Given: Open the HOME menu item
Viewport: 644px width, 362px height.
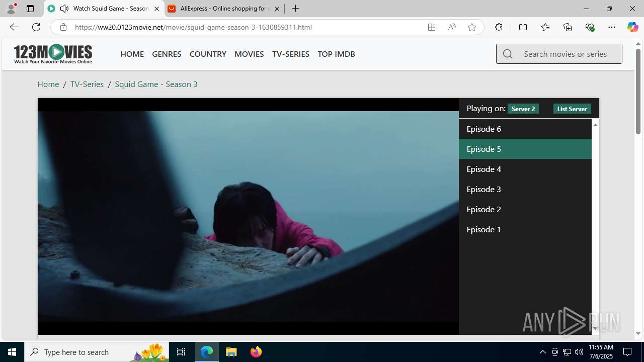Looking at the screenshot, I should coord(132,54).
